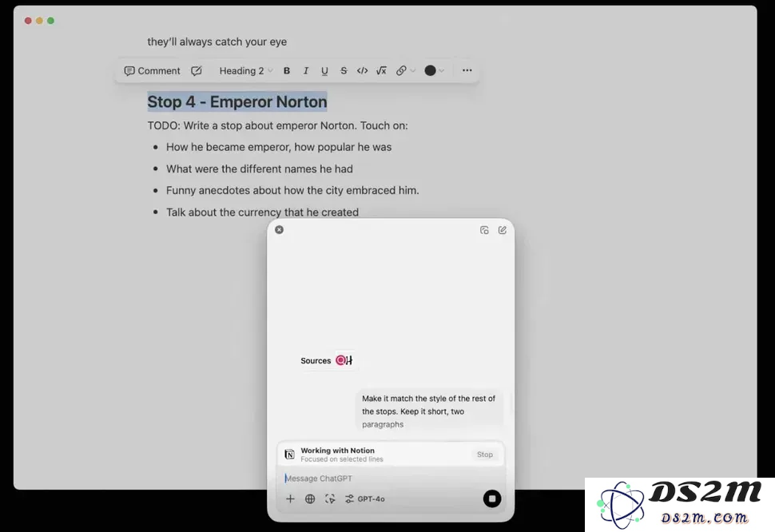
Task: Click the Working with Notion banner text
Action: click(338, 451)
